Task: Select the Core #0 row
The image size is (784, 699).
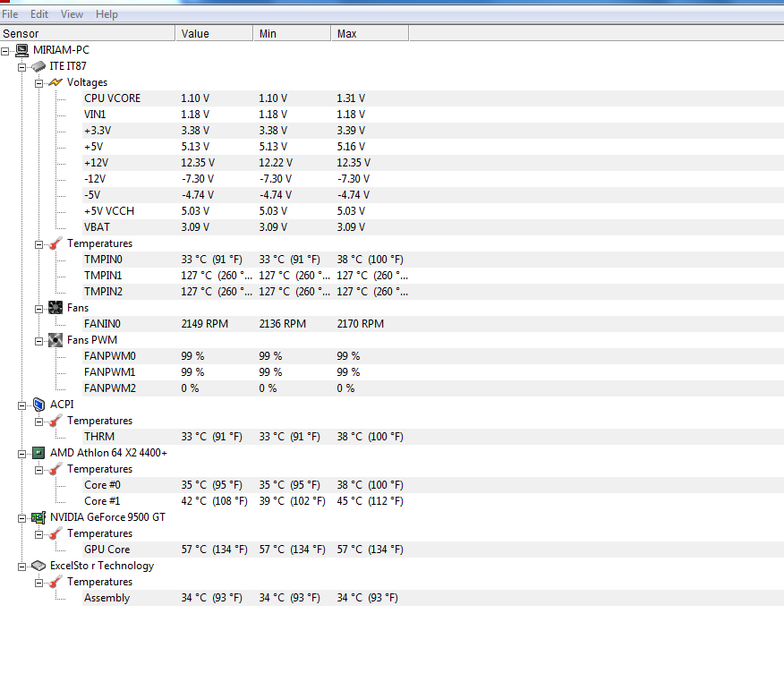Action: pyautogui.click(x=433, y=485)
